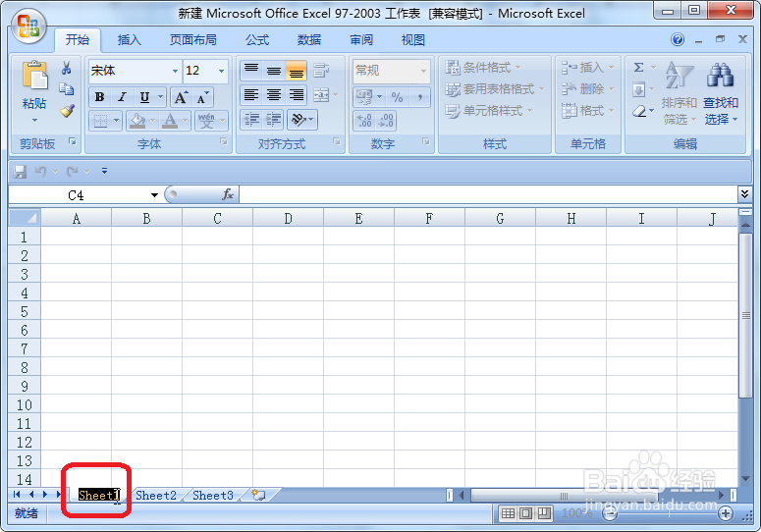The width and height of the screenshot is (761, 532).
Task: Align text left
Action: coord(251,95)
